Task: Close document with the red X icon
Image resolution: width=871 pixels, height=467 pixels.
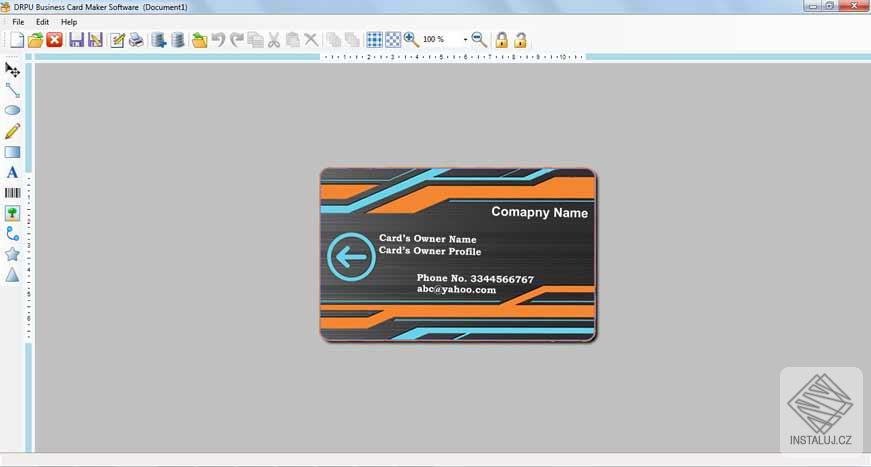Action: [x=54, y=40]
